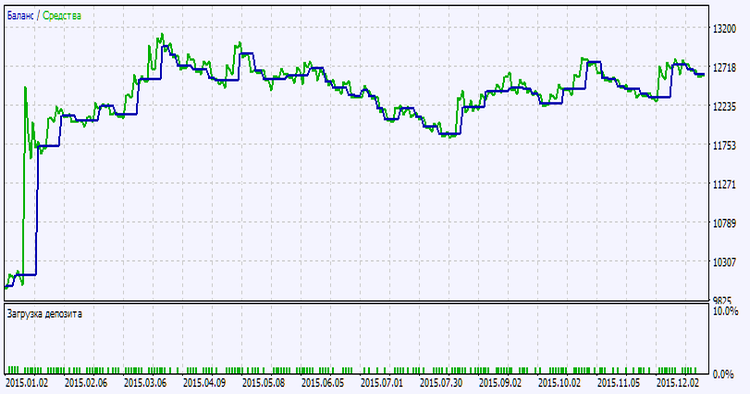Click the green Средства legend label
The width and height of the screenshot is (750, 394).
(62, 16)
